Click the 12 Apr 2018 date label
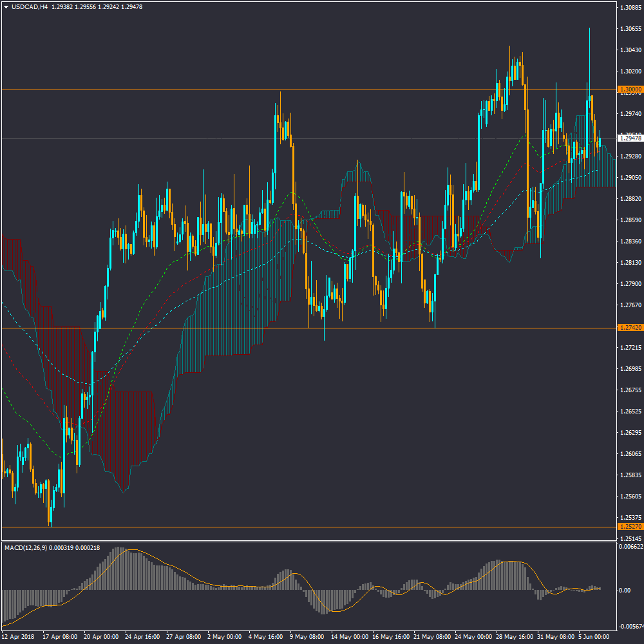The height and width of the screenshot is (644, 644). [x=19, y=636]
